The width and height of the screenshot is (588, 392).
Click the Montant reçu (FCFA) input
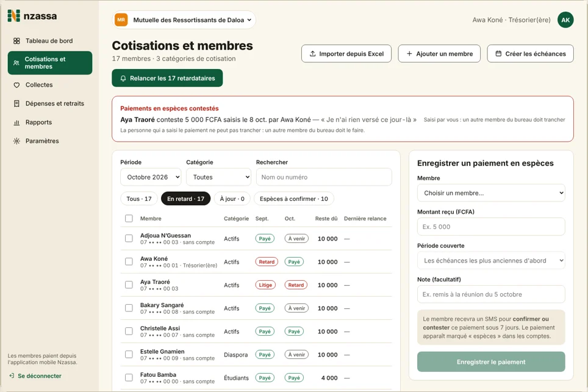tap(491, 227)
